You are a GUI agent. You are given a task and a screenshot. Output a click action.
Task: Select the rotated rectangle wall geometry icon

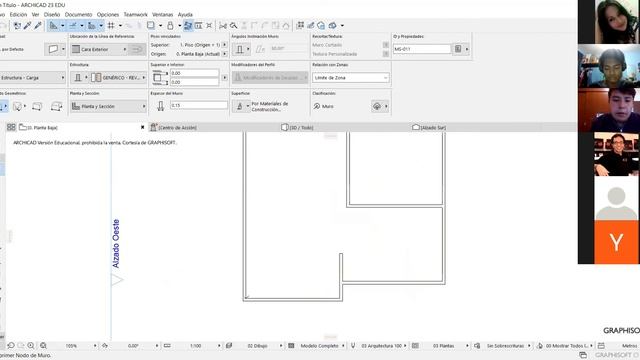pyautogui.click(x=56, y=107)
